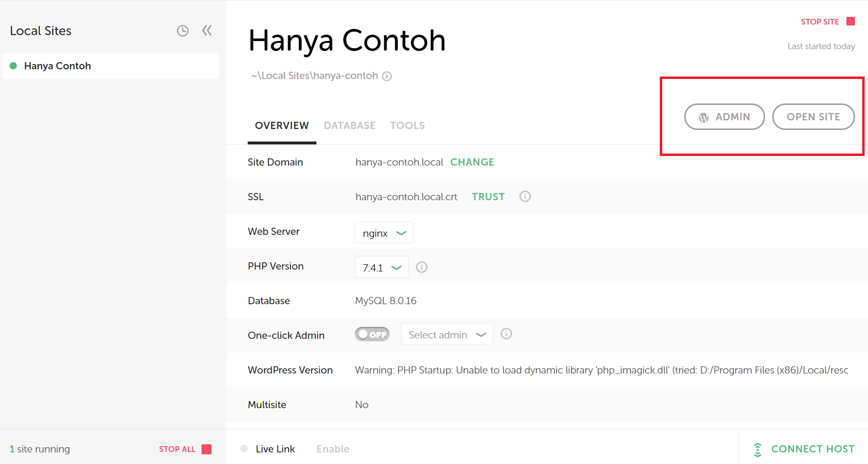Open the site folder via the path arrow icon
This screenshot has width=868, height=464.
click(x=387, y=76)
